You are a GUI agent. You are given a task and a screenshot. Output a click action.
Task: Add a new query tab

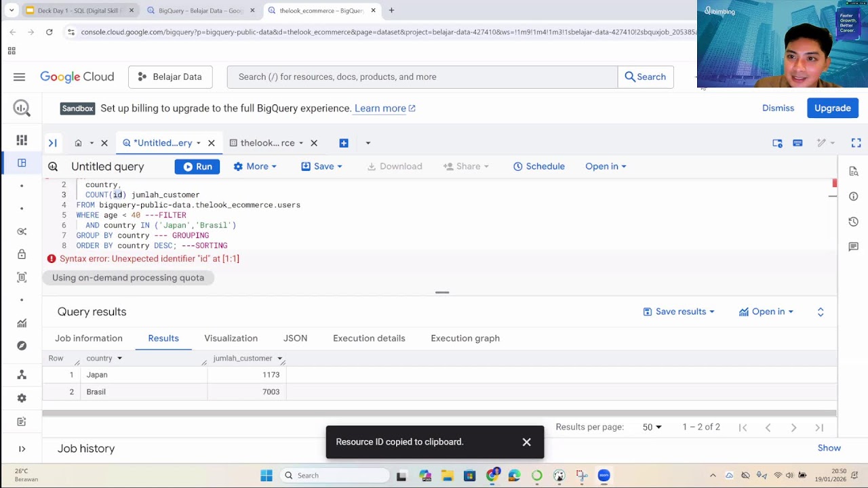click(x=344, y=143)
